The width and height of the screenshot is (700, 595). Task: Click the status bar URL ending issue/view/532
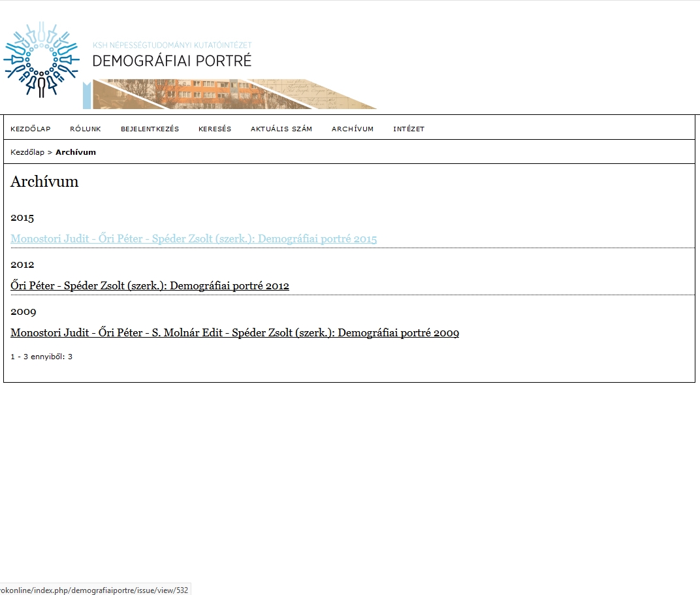(x=94, y=590)
